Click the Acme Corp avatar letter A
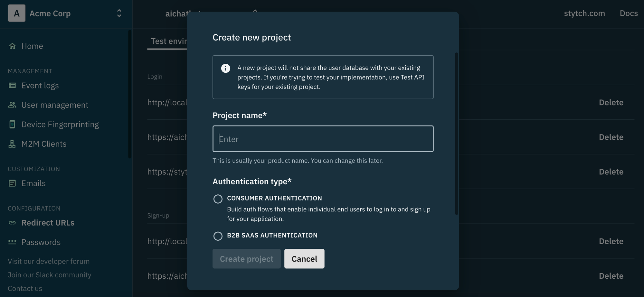Image resolution: width=644 pixels, height=297 pixels. tap(17, 14)
